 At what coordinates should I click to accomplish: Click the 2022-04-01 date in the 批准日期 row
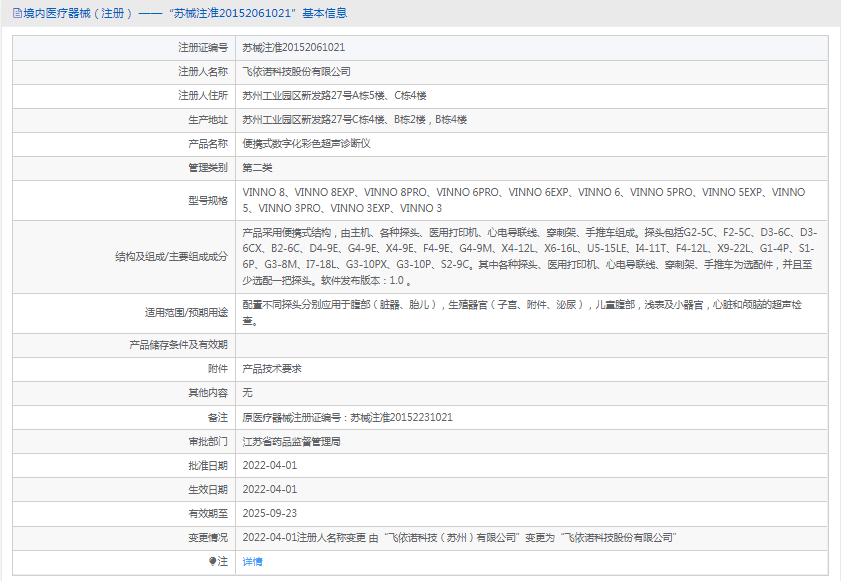click(x=270, y=466)
